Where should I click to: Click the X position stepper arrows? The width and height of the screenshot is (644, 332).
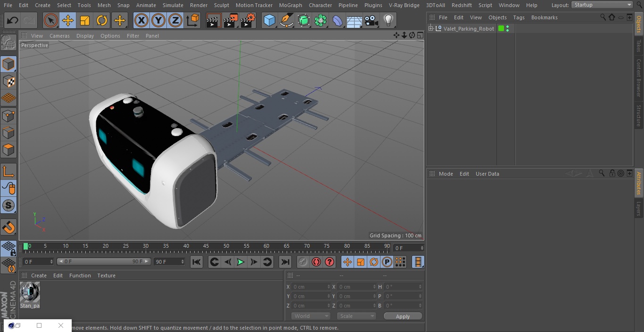[x=329, y=287]
